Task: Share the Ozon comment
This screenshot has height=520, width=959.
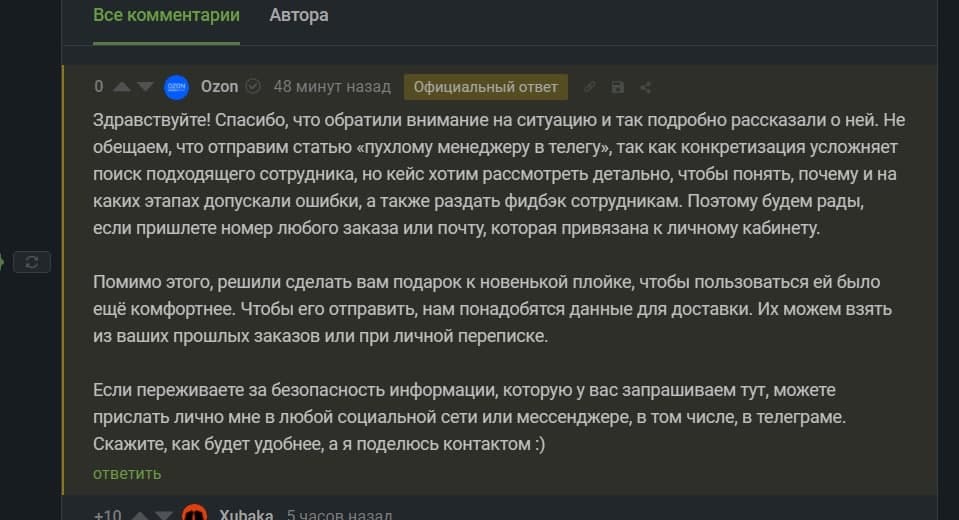Action: tap(646, 87)
